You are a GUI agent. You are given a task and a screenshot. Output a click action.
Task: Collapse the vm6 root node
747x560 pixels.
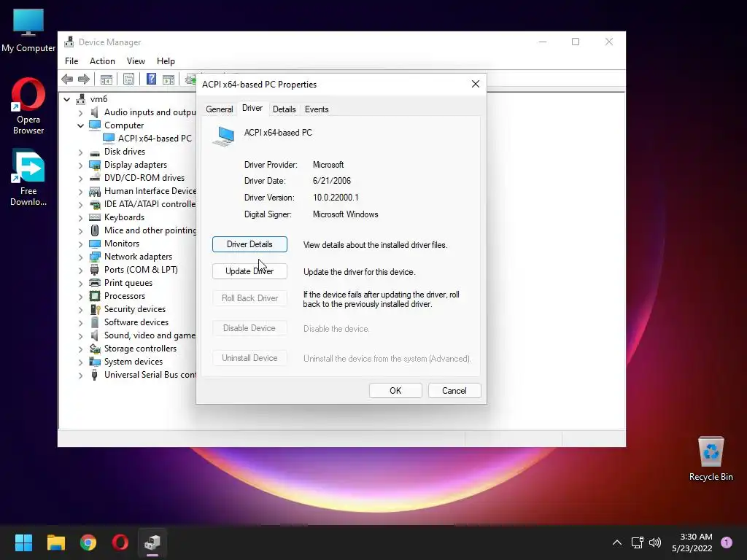pyautogui.click(x=67, y=99)
